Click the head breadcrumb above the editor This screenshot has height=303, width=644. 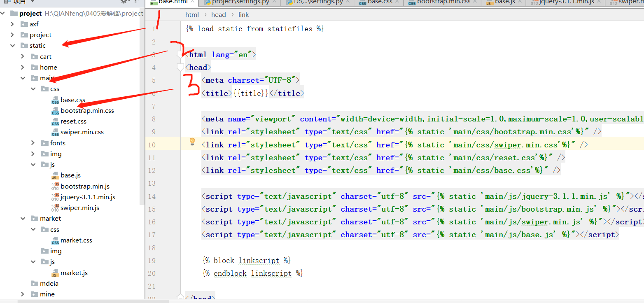(x=218, y=14)
